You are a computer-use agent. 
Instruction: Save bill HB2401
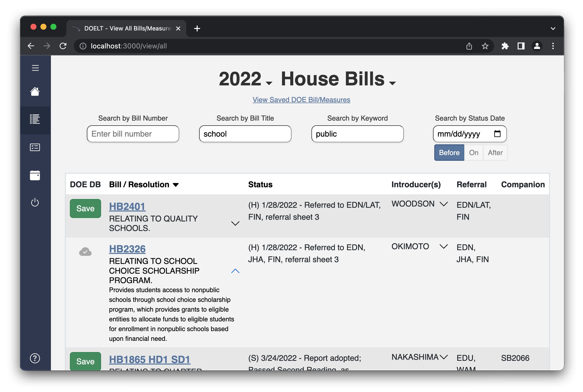tap(85, 208)
